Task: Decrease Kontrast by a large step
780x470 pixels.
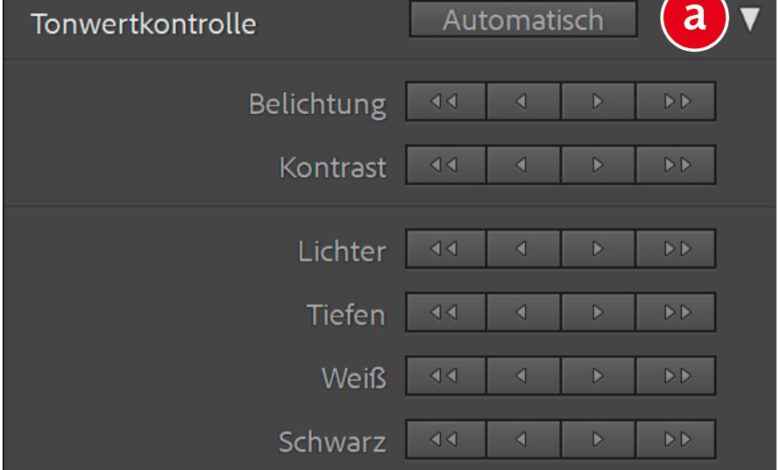Action: tap(446, 165)
